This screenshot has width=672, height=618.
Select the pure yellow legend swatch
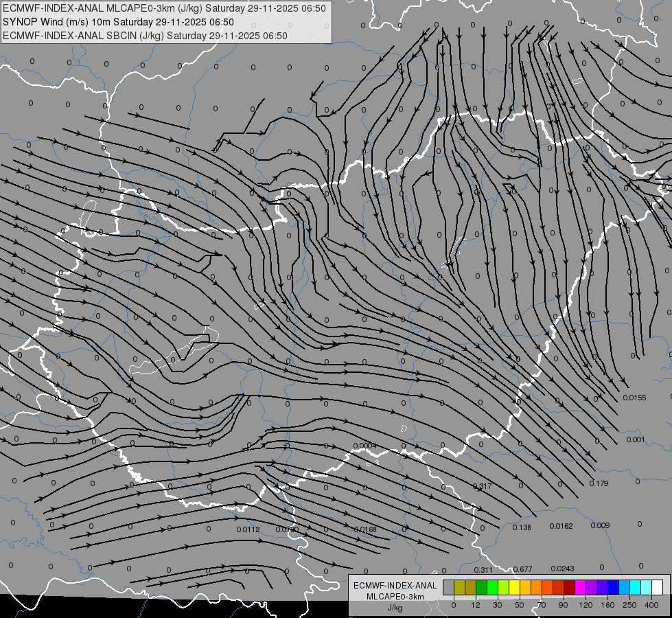515,587
